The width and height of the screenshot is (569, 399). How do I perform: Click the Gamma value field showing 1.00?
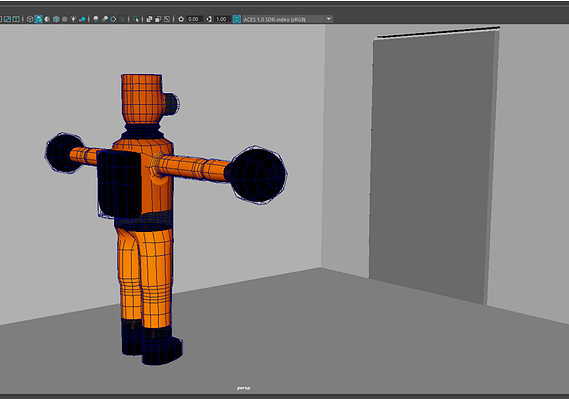coord(222,19)
